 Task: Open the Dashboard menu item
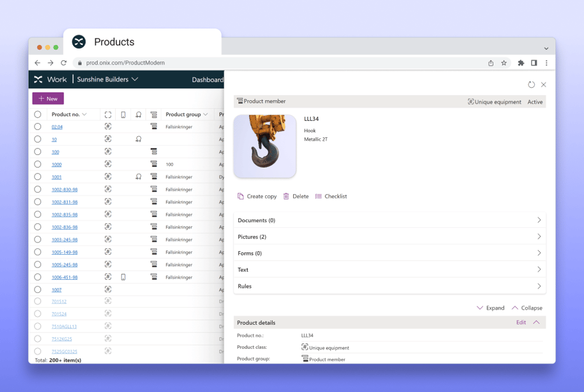[x=208, y=80]
